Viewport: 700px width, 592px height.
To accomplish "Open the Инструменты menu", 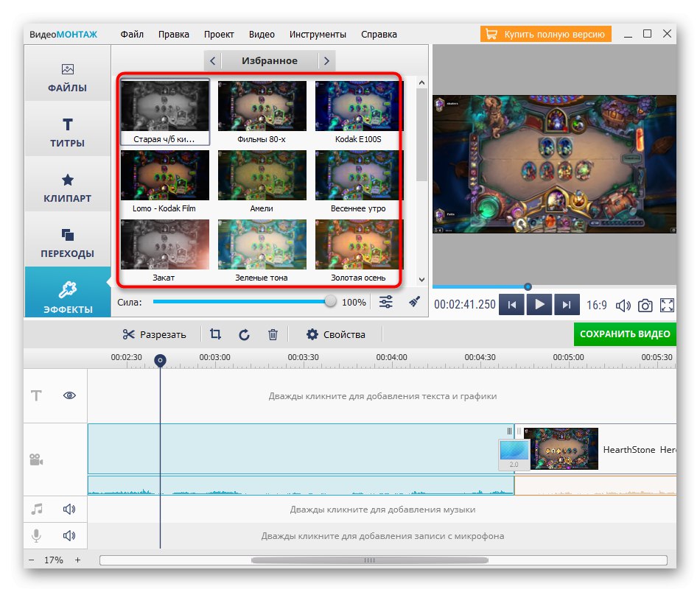I will click(318, 35).
